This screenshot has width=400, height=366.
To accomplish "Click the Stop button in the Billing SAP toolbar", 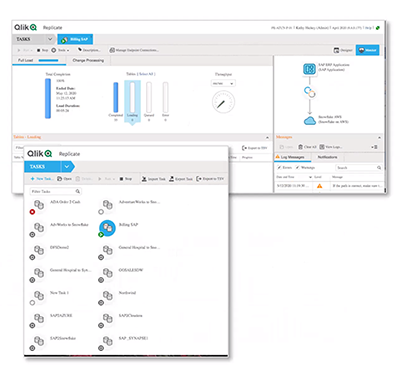I will [42, 50].
